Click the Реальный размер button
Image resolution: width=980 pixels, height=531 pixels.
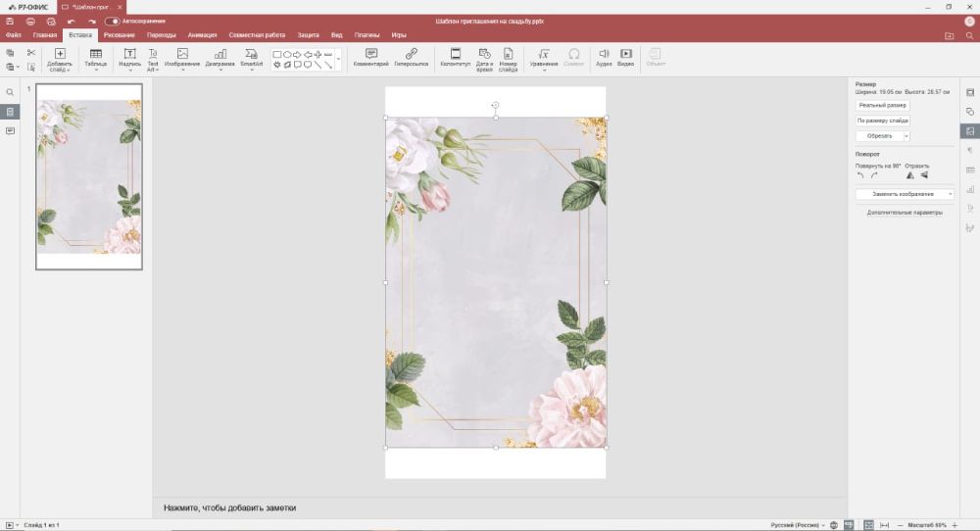coord(882,105)
